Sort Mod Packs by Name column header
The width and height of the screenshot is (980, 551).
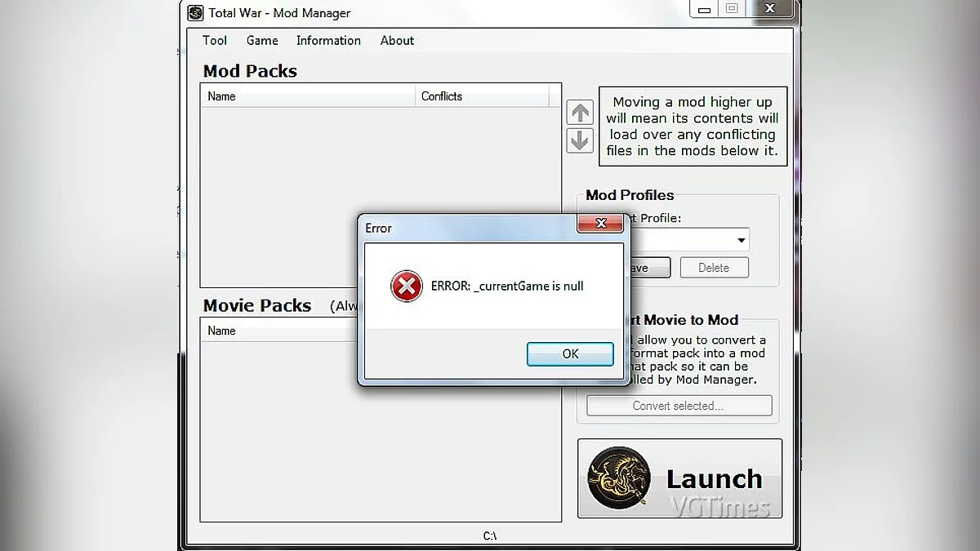(x=307, y=96)
